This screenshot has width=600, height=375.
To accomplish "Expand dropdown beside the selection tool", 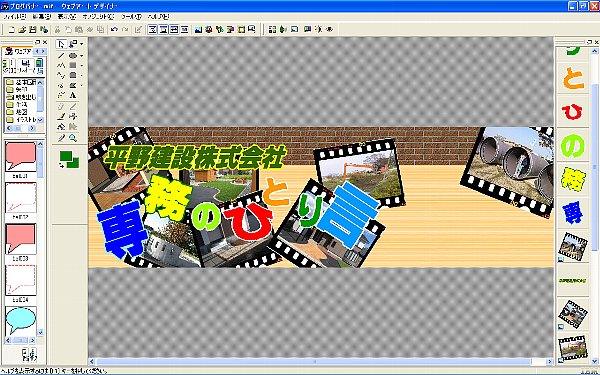I will [x=82, y=44].
